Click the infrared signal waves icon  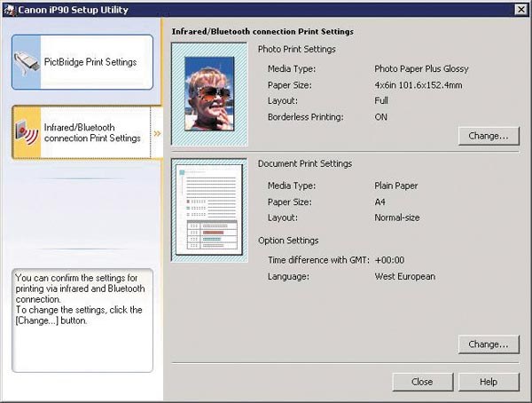27,133
